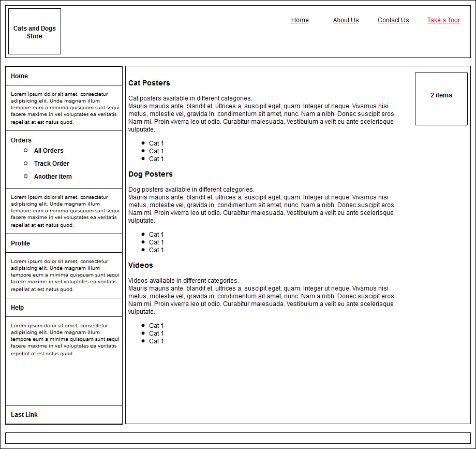
Task: Open the About Us link
Action: tap(346, 20)
